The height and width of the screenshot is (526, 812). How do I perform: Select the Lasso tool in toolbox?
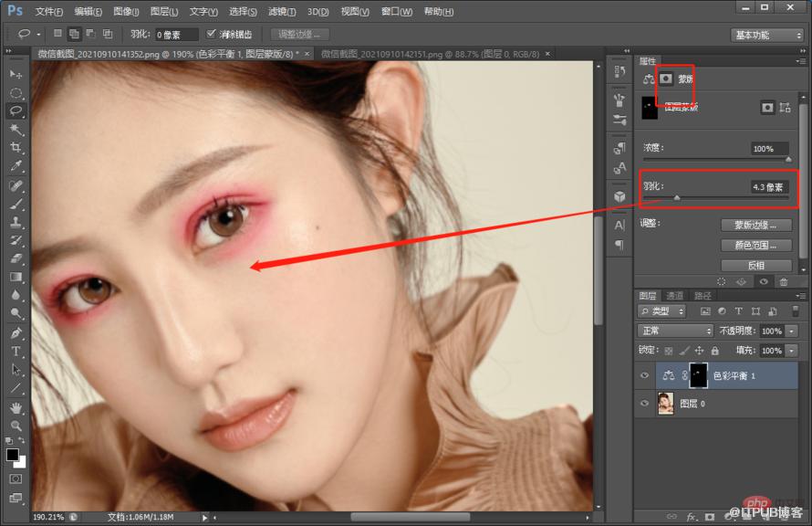[16, 110]
